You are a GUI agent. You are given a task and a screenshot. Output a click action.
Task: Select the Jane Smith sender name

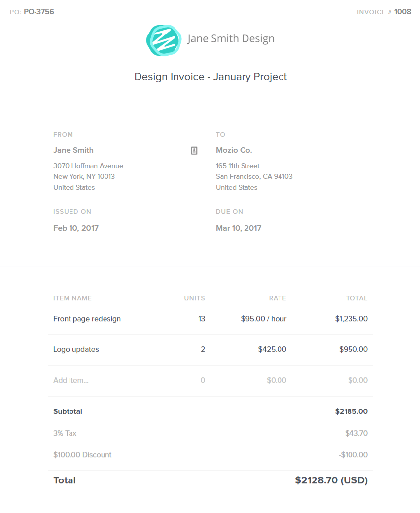73,150
